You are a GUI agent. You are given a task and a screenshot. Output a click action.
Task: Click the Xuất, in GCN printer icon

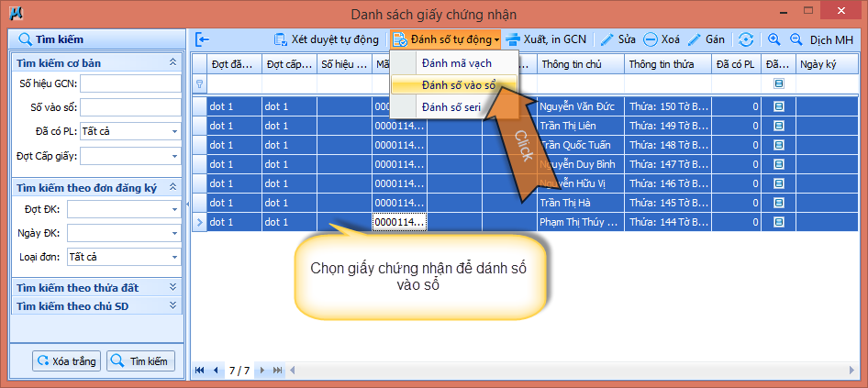coord(514,39)
